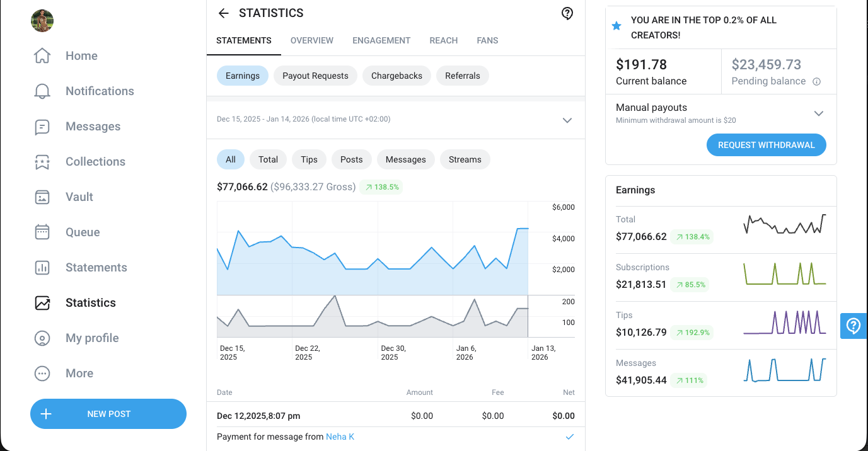This screenshot has height=451, width=868.
Task: Open Notifications bell icon
Action: 42,91
